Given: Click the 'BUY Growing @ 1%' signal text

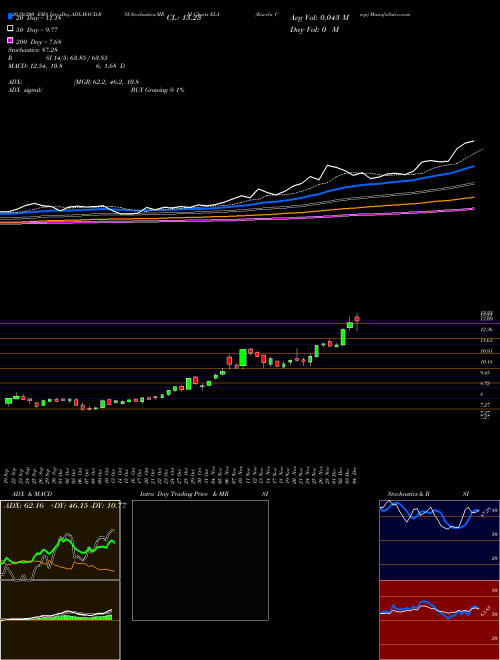Looking at the screenshot, I should (157, 90).
